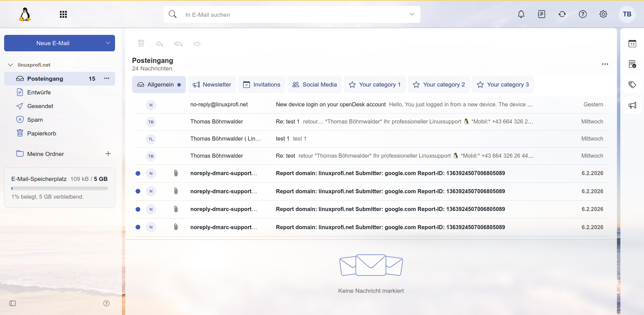The height and width of the screenshot is (315, 644).
Task: Switch to the Newsletter tab
Action: pos(212,84)
